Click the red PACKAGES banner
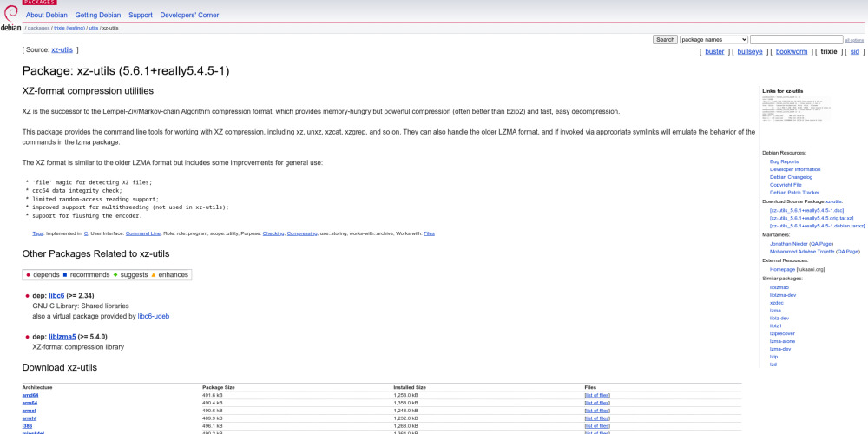The height and width of the screenshot is (434, 868). pyautogui.click(x=39, y=3)
